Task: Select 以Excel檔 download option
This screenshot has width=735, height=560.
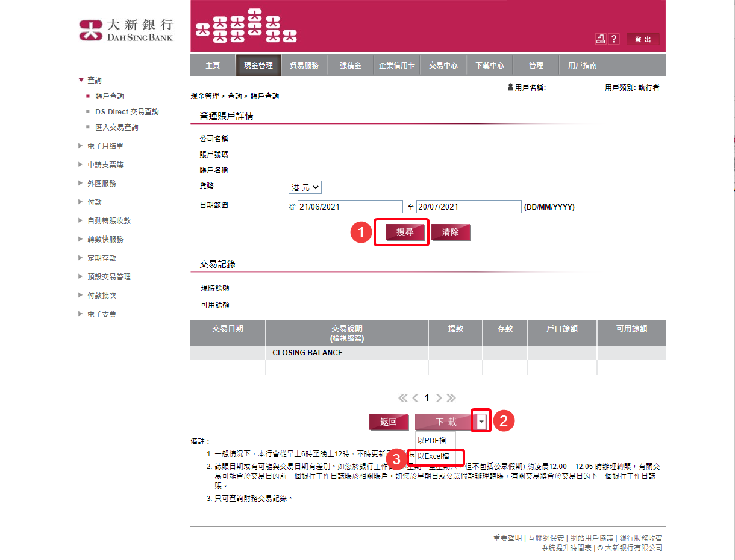Action: pos(433,456)
